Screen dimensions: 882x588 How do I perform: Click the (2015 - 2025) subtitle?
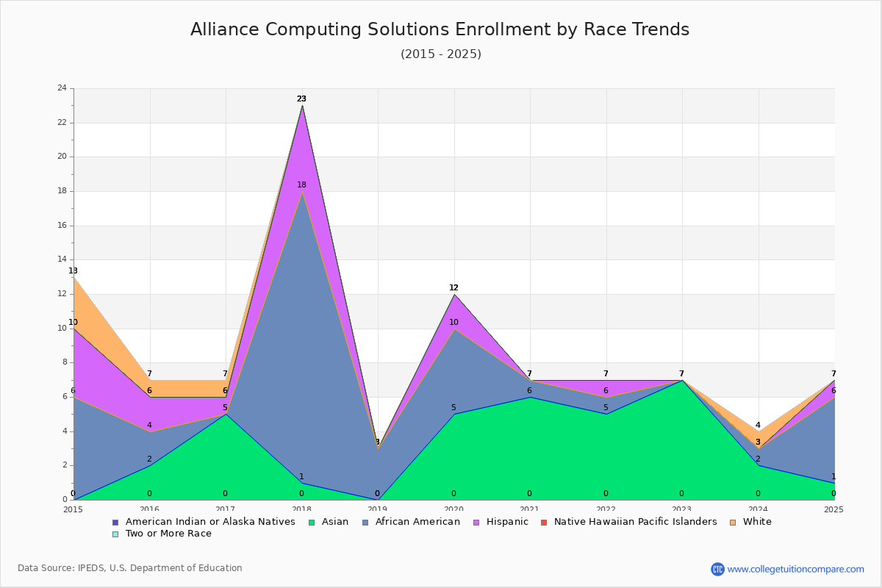pos(441,54)
